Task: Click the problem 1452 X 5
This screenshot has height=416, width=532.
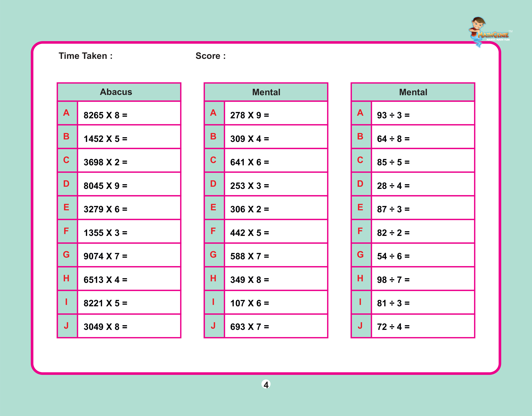Action: [105, 139]
